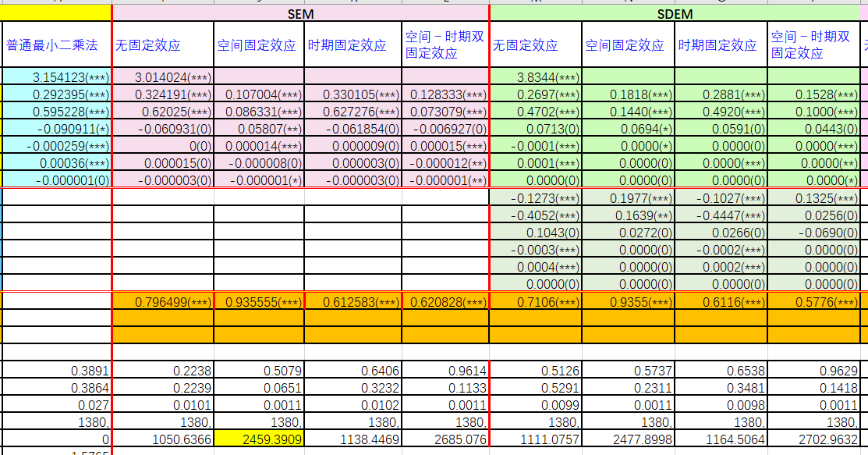Select the cell 0.1639(**)
This screenshot has height=455, width=868.
pyautogui.click(x=629, y=215)
